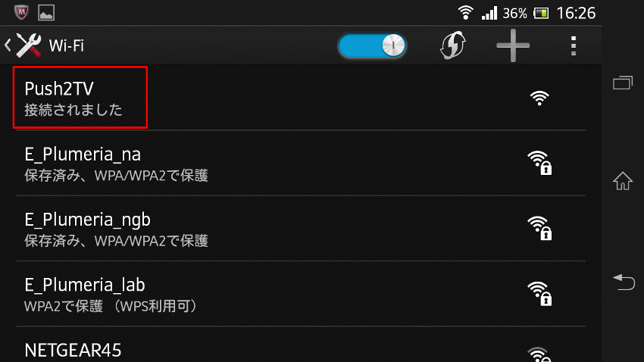The height and width of the screenshot is (362, 644).
Task: Open the E_Plumeria_na network entry
Action: (x=301, y=164)
